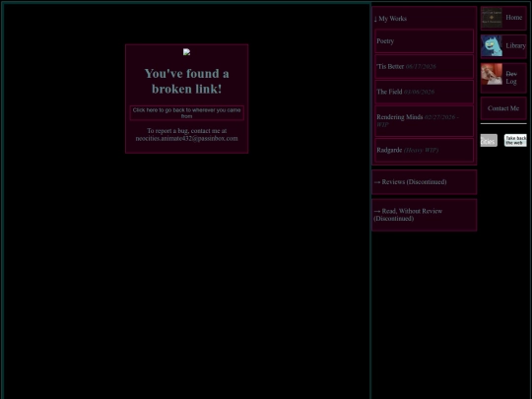
Task: Open the 'Tis Better work
Action: 424,67
